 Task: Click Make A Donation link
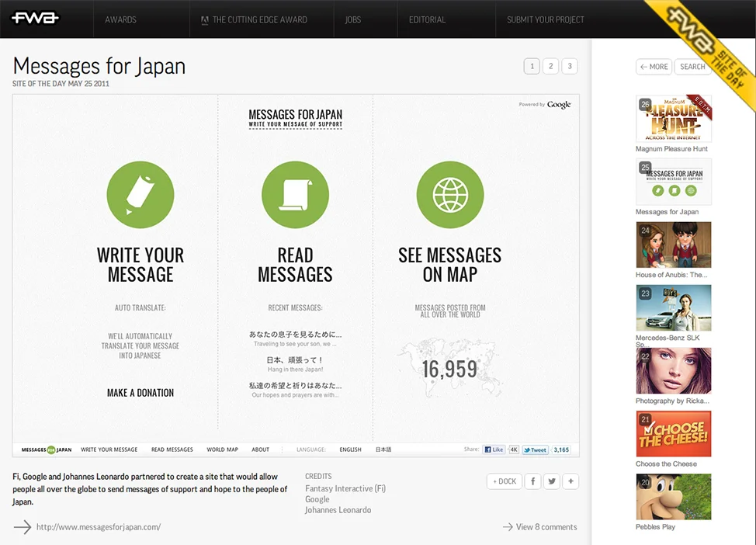tap(140, 393)
